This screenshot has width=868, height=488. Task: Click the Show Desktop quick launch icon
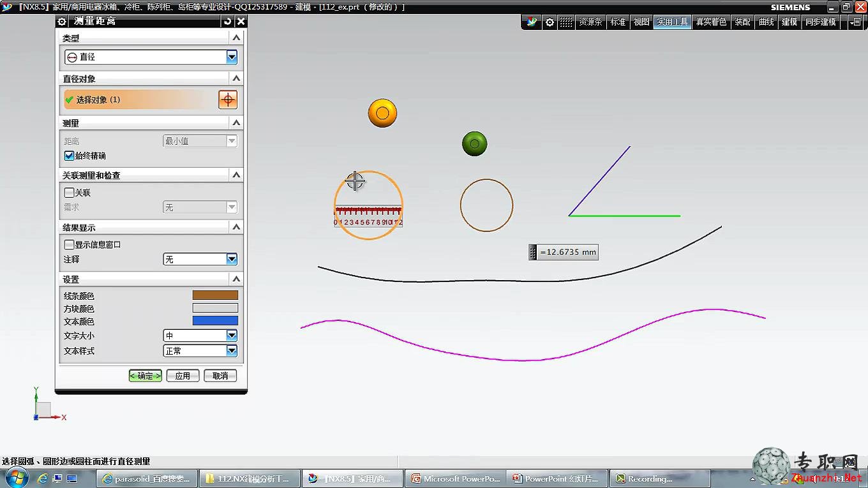click(x=71, y=478)
